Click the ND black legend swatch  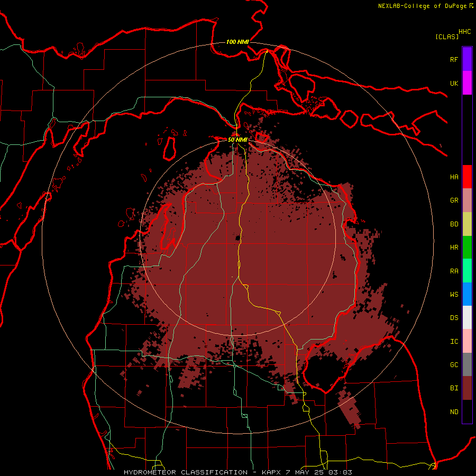(467, 411)
